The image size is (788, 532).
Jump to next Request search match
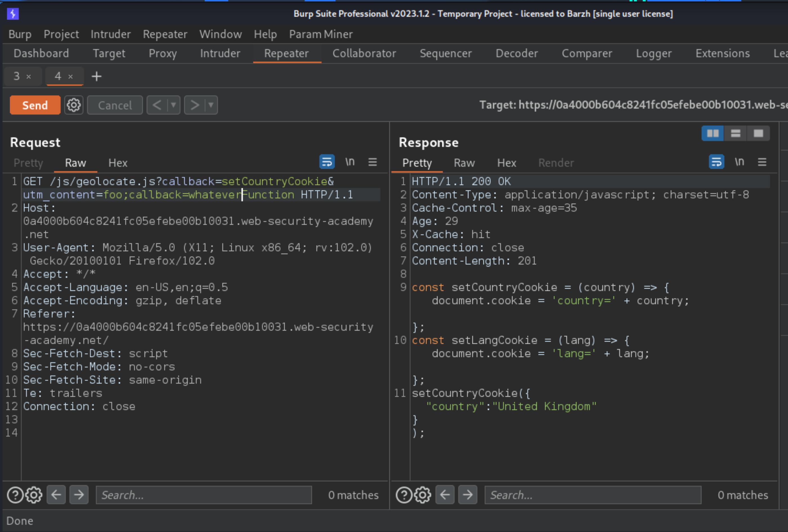click(x=79, y=495)
